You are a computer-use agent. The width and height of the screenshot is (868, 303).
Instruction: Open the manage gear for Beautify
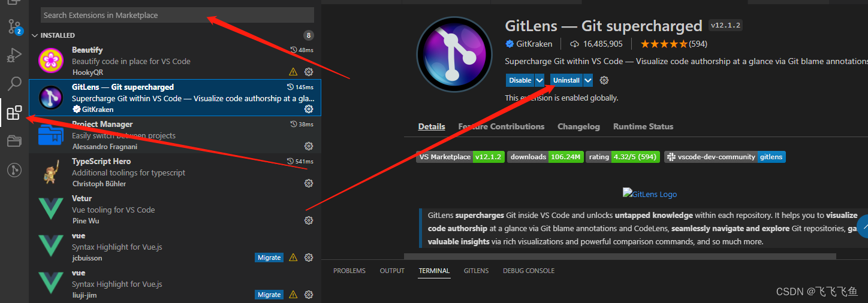pos(309,72)
